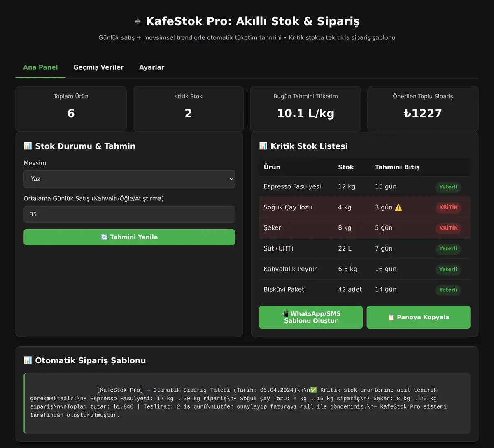Click the chart icon beside Kritik Stok Listesi
494x448 pixels.
click(263, 146)
